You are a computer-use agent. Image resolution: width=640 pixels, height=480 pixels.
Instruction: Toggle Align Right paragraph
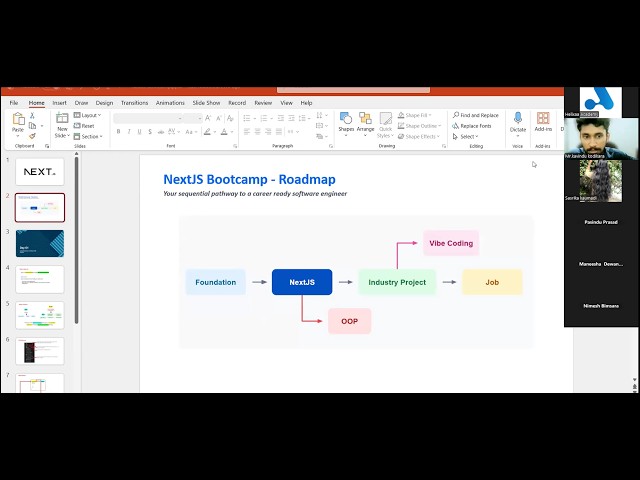pyautogui.click(x=268, y=131)
